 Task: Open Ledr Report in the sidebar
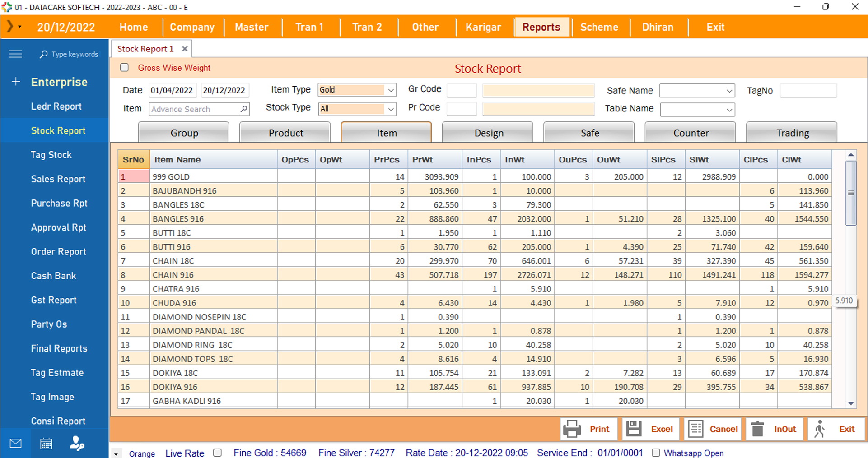pyautogui.click(x=56, y=106)
